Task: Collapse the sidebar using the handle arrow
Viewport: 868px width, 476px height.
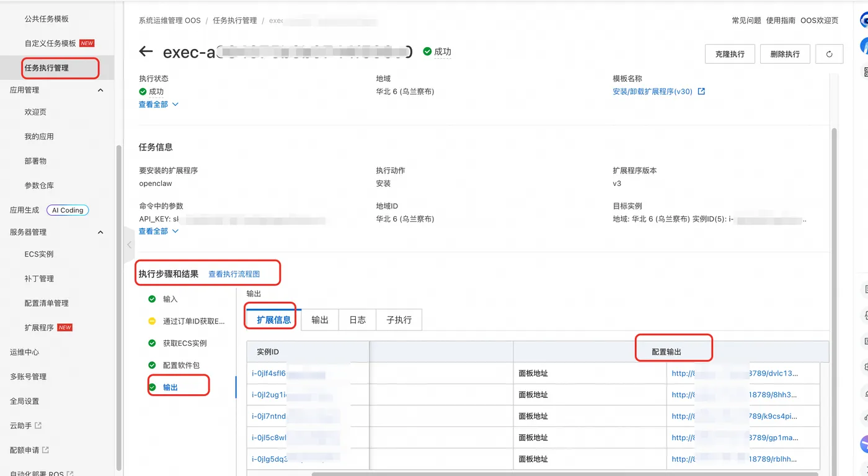Action: tap(129, 245)
